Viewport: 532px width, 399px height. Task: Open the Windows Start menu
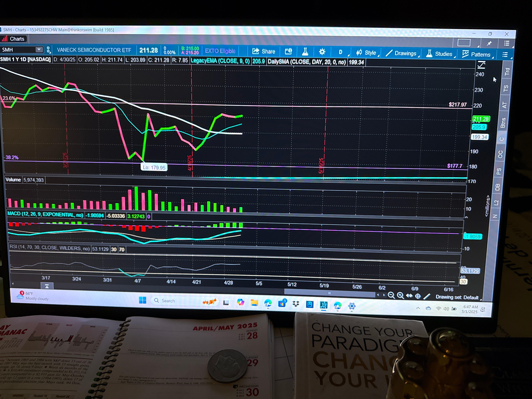[x=143, y=300]
